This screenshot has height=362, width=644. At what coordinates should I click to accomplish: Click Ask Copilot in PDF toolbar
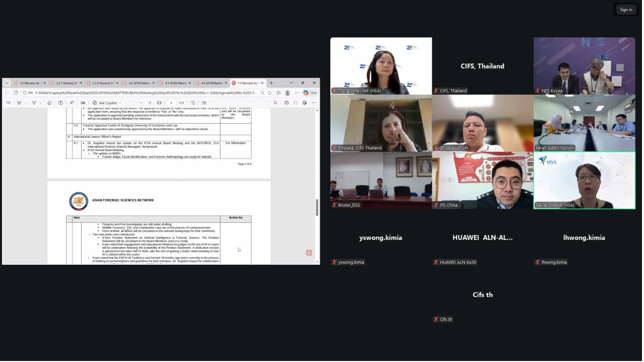[x=104, y=103]
